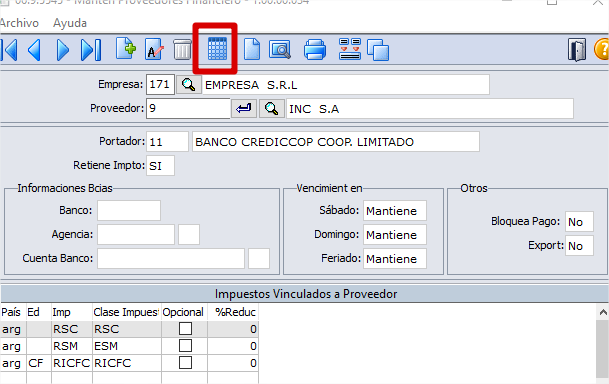Click the printer icon
Image resolution: width=609 pixels, height=384 pixels.
314,50
